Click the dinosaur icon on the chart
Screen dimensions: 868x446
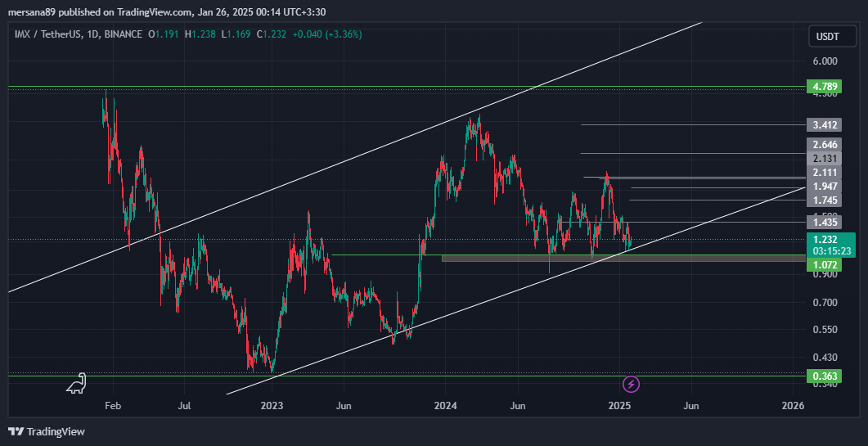[x=76, y=383]
